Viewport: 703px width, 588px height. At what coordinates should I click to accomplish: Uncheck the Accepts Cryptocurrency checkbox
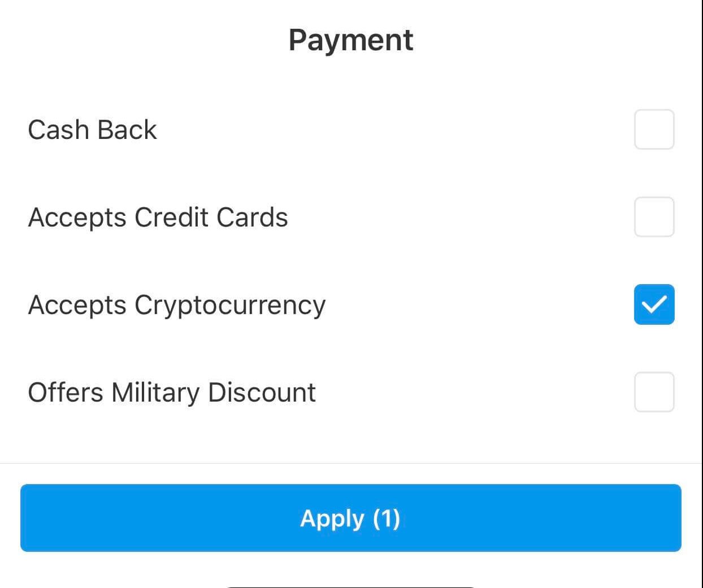(x=654, y=304)
